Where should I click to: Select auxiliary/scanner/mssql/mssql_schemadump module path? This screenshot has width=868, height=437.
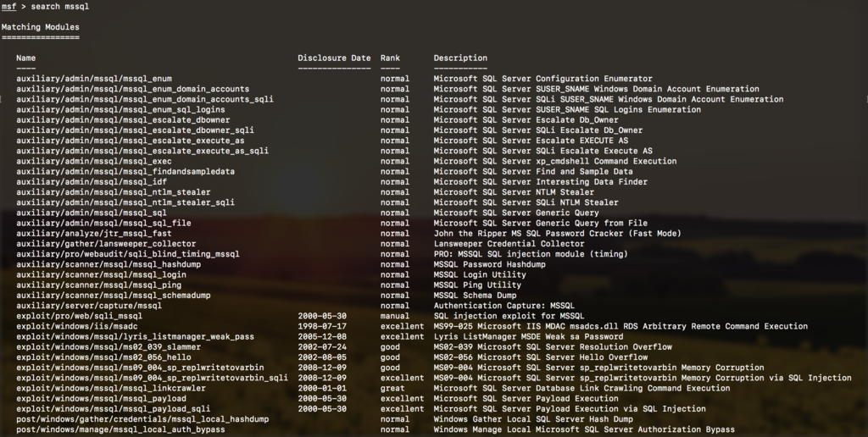click(114, 296)
